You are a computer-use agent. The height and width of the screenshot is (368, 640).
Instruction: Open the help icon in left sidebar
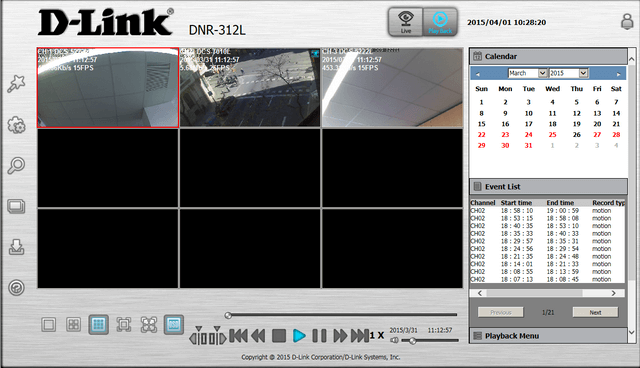(x=16, y=288)
